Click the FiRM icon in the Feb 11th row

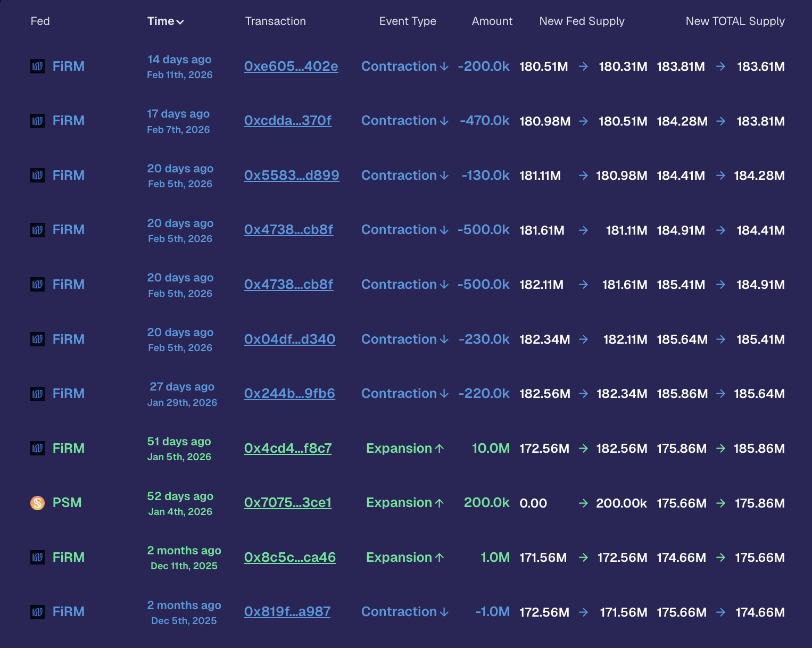(x=37, y=67)
